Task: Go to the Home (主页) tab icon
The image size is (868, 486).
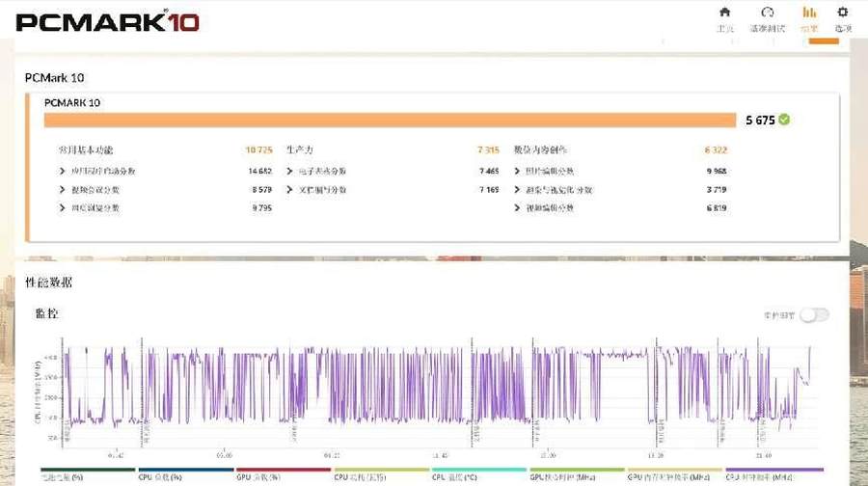Action: [x=724, y=13]
